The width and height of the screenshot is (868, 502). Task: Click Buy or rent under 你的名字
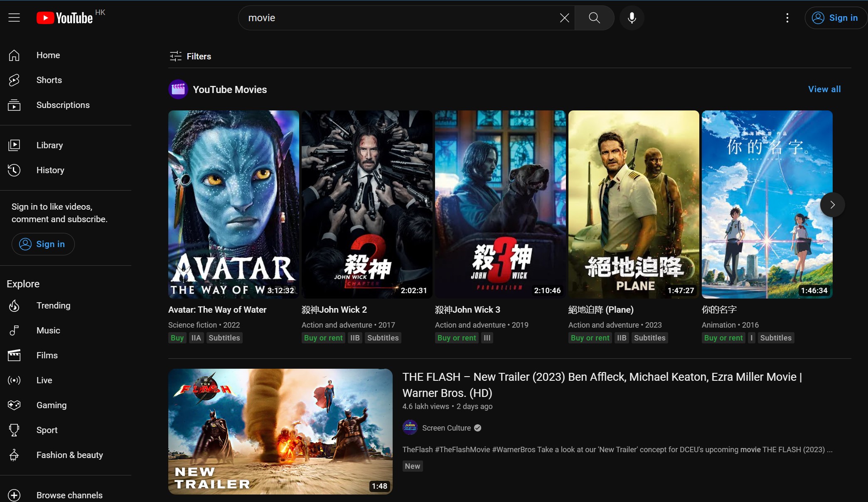point(723,338)
